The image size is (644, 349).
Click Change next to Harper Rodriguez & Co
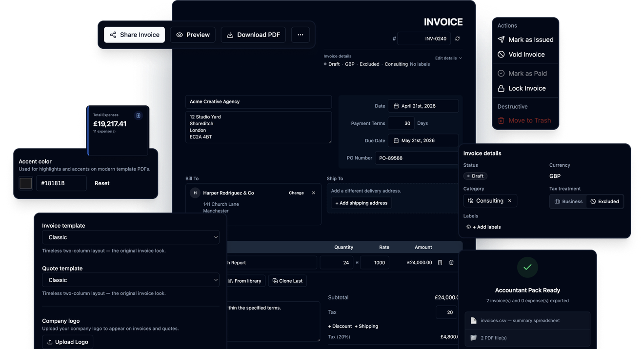tap(296, 193)
